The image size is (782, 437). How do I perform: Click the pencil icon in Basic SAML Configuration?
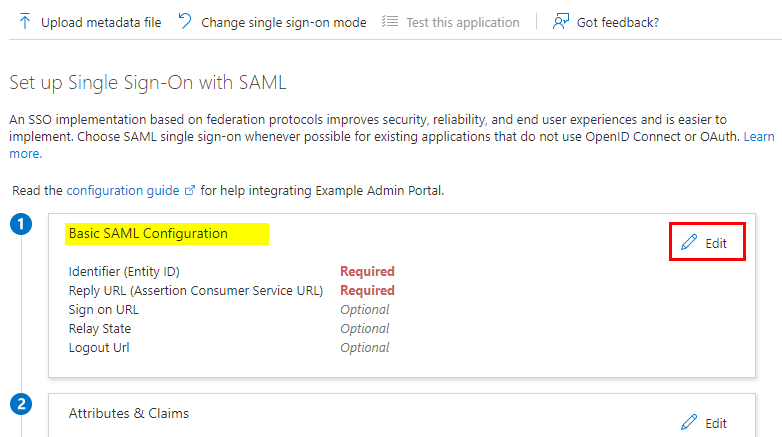coord(689,242)
